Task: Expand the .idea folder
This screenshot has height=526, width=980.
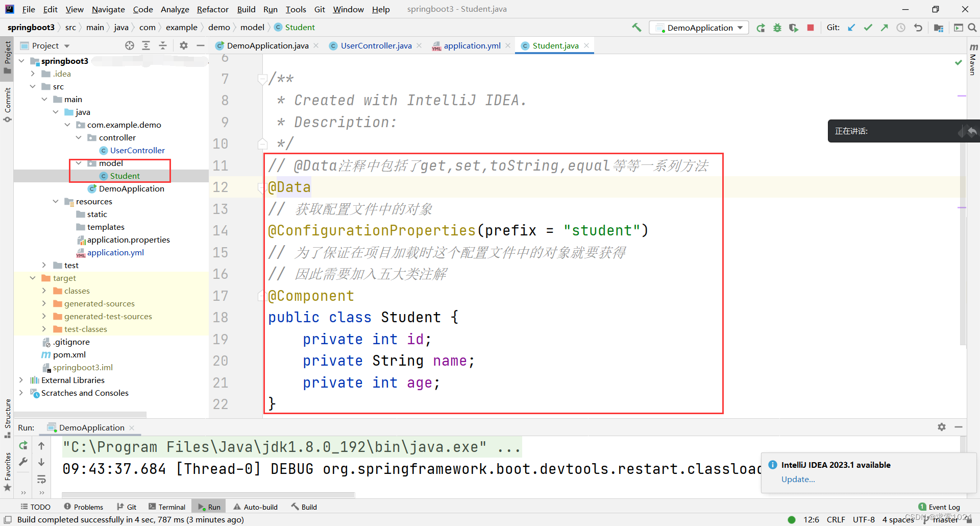Action: [33, 74]
